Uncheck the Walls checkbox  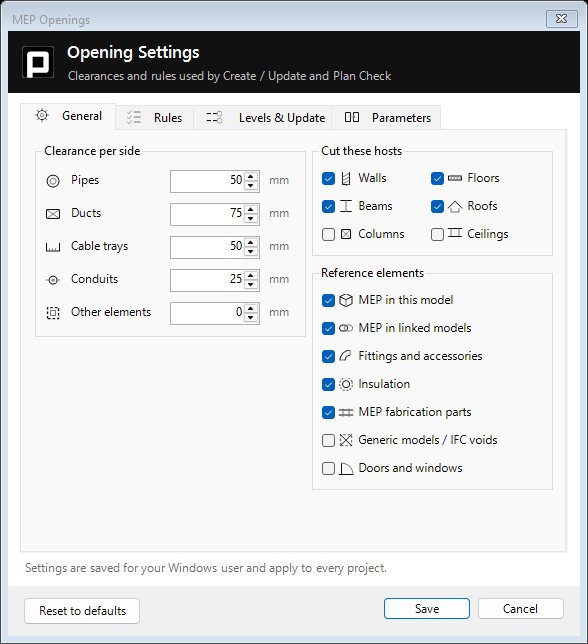328,179
